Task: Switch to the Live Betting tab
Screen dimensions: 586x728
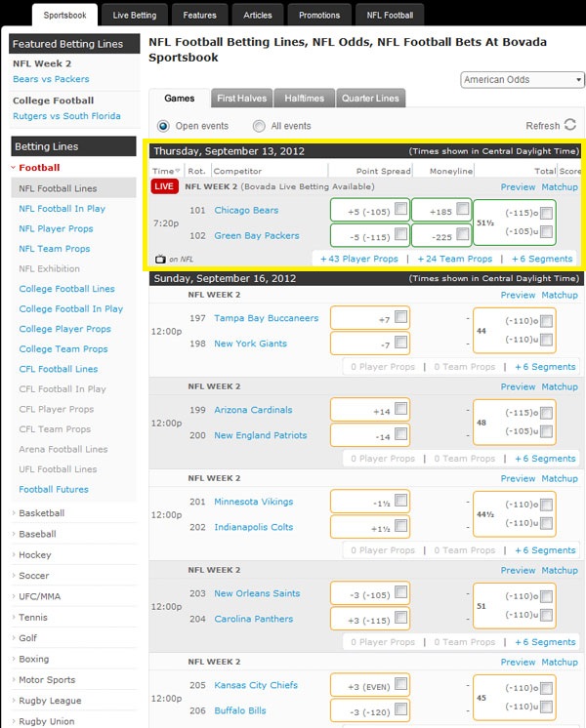Action: [135, 15]
